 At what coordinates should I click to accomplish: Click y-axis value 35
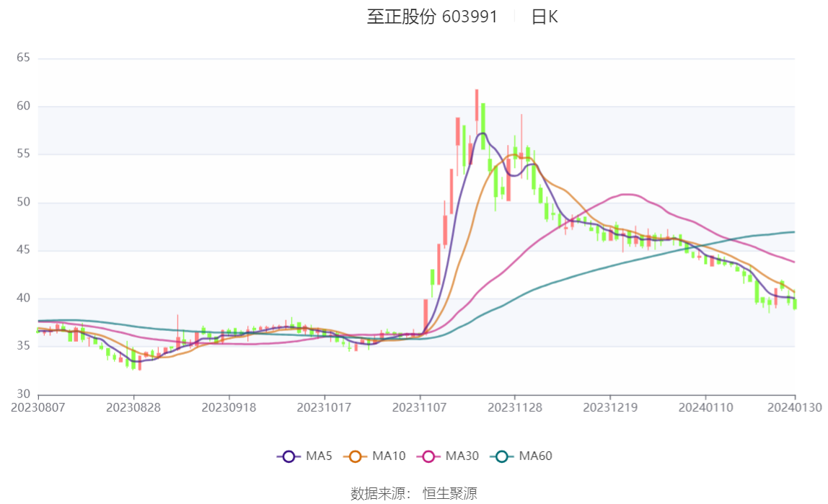tap(23, 346)
